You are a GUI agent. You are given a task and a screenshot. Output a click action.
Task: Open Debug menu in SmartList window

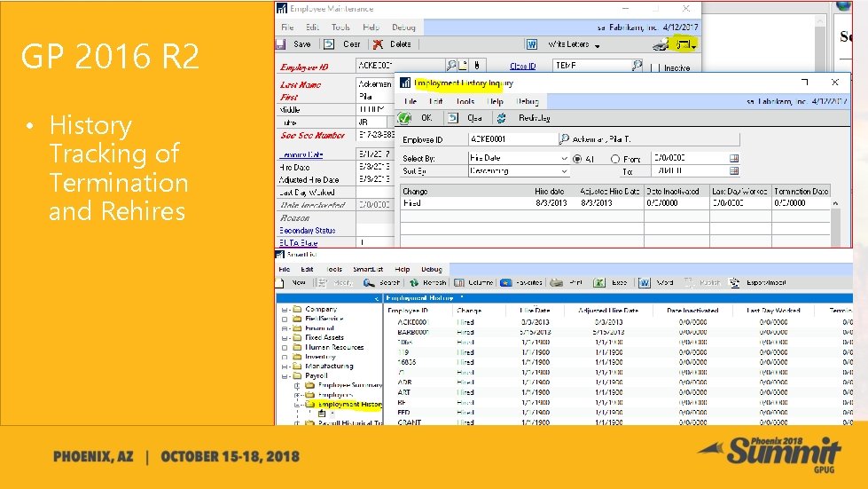coord(431,270)
